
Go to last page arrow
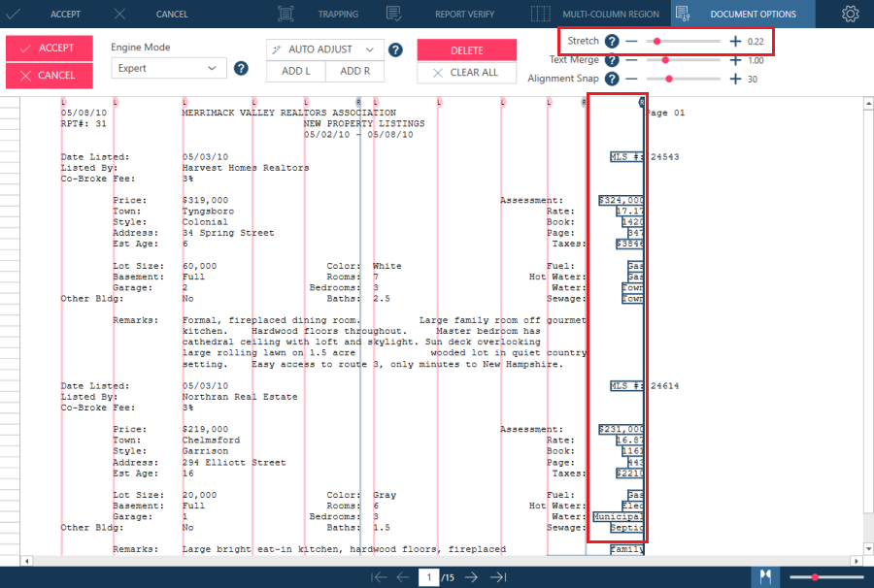pos(498,577)
